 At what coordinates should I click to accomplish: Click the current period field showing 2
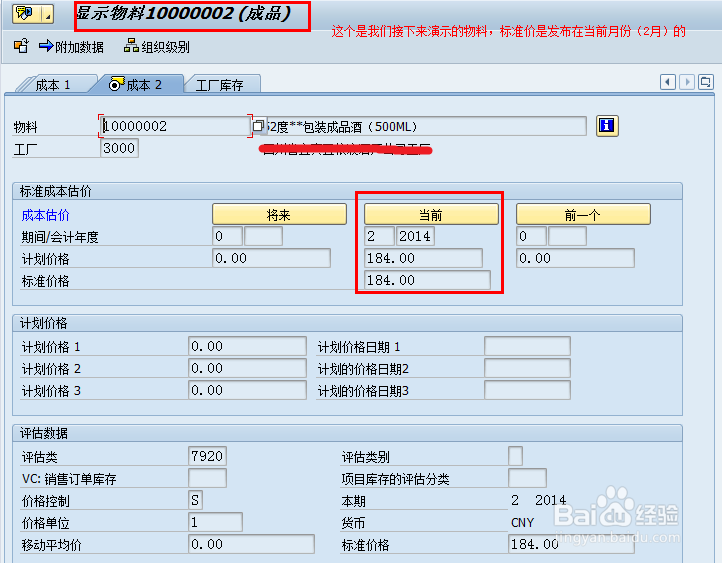point(379,236)
